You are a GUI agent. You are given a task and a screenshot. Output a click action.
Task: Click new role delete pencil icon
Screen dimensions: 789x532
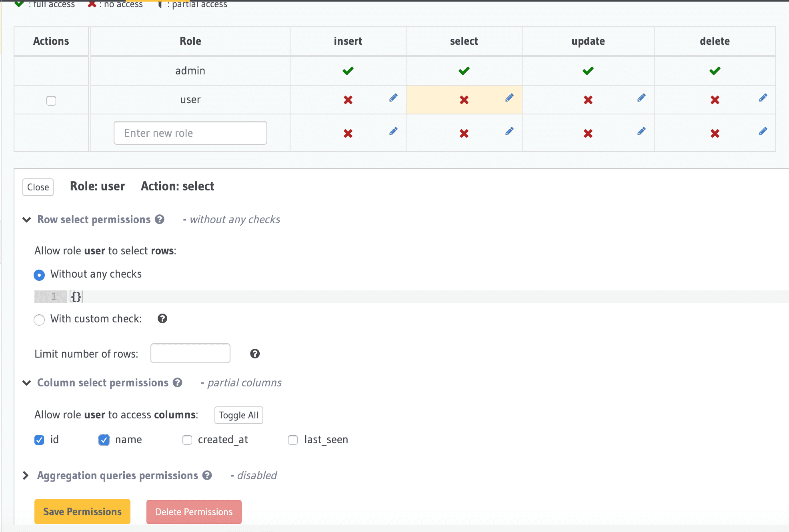(x=763, y=132)
